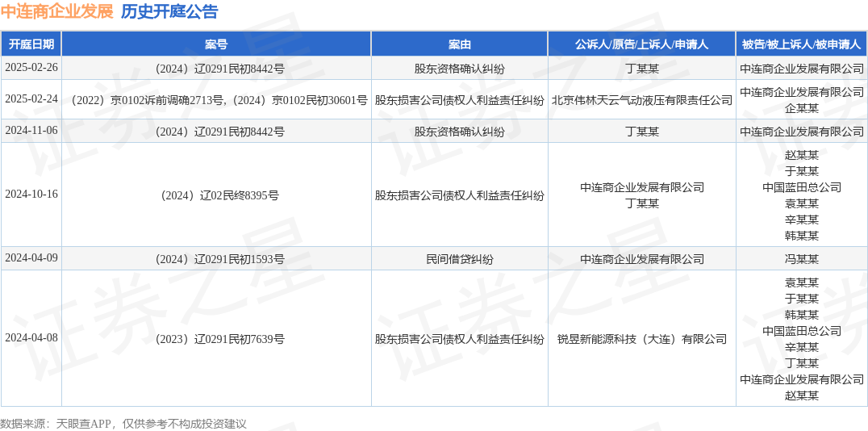This screenshot has height=431, width=868.
Task: Click plaintiff 丁某某 in the 2025-02-26 row
Action: (642, 69)
